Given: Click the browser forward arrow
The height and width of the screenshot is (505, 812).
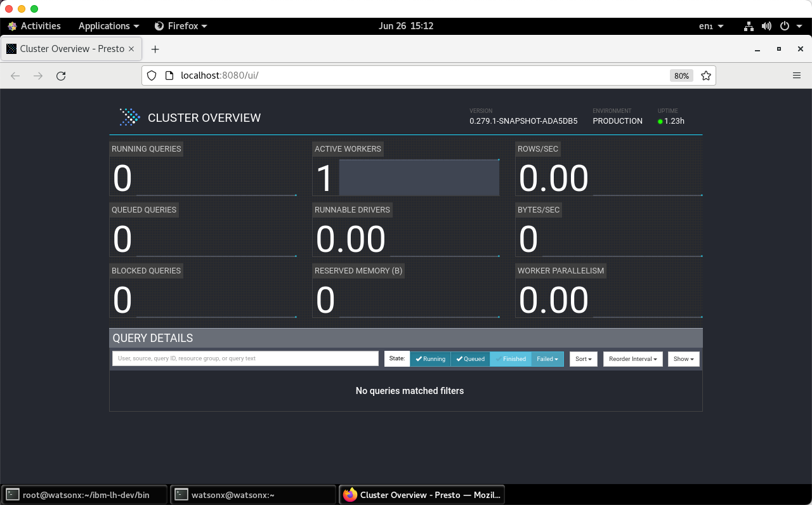Looking at the screenshot, I should (38, 75).
